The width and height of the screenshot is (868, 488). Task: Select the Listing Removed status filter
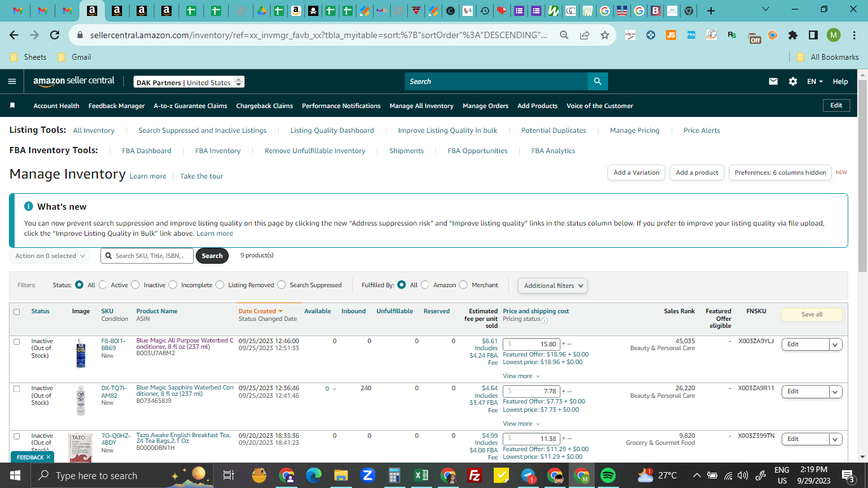(x=220, y=285)
